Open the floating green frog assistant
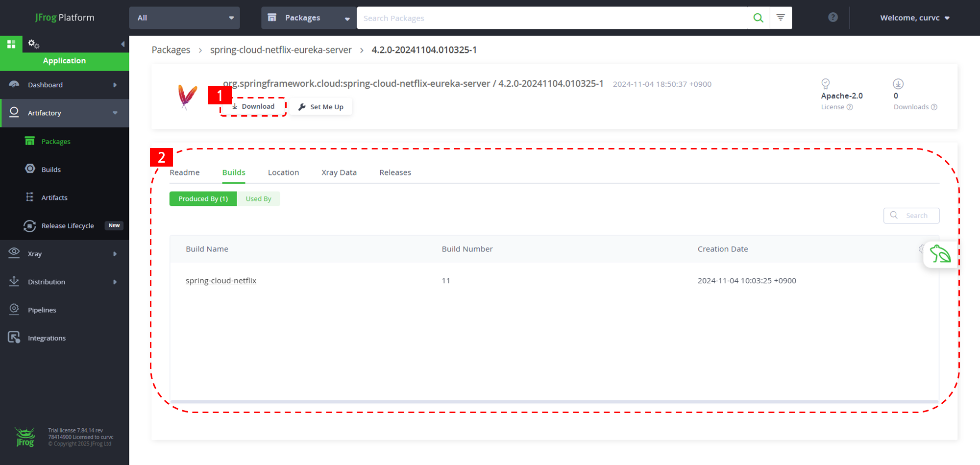Image resolution: width=980 pixels, height=465 pixels. click(940, 254)
